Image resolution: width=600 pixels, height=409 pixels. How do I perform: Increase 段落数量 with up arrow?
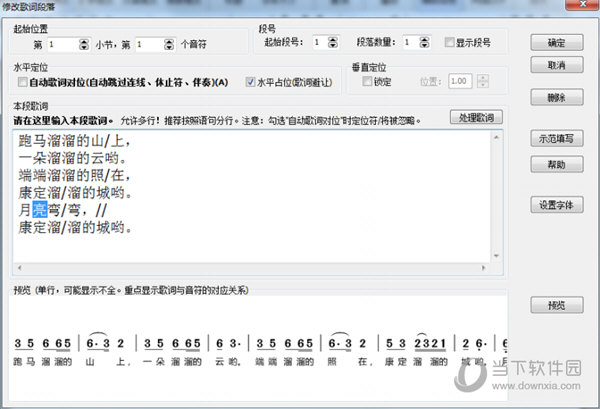(424, 39)
